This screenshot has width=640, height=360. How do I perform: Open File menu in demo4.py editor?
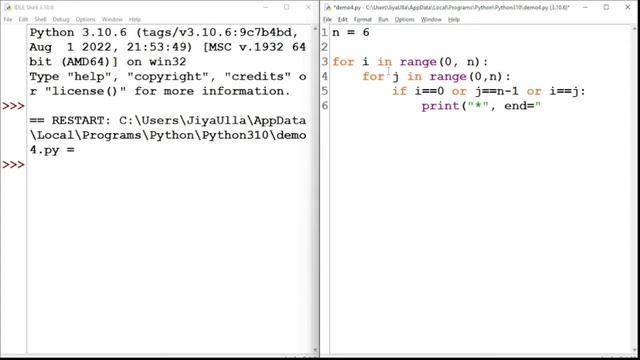pyautogui.click(x=327, y=19)
